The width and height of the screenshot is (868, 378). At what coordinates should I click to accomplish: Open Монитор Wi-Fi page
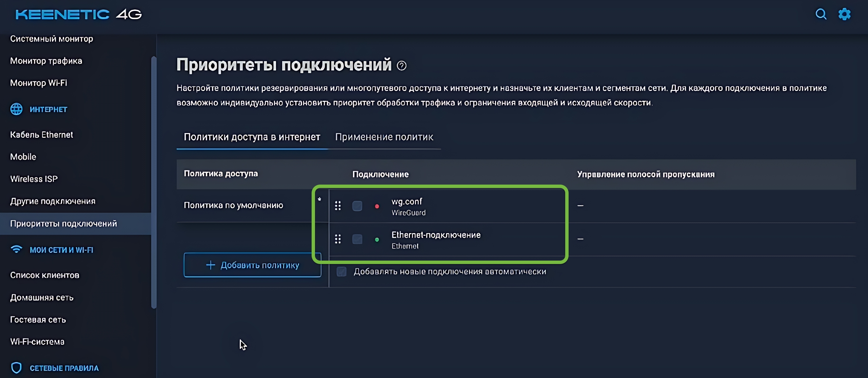coord(39,83)
